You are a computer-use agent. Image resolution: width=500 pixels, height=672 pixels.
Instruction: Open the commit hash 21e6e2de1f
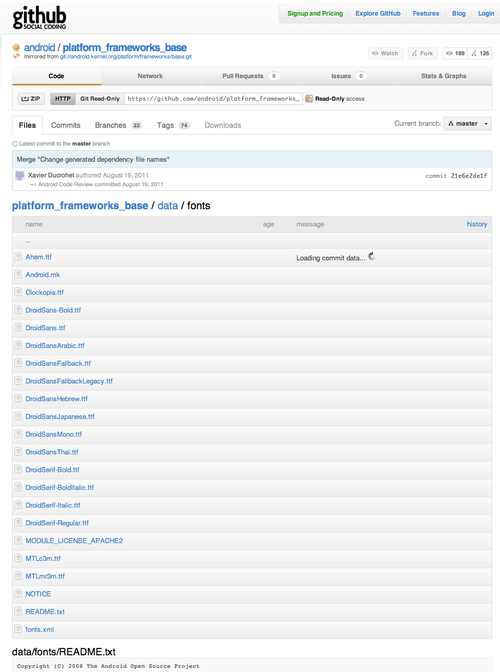click(469, 176)
